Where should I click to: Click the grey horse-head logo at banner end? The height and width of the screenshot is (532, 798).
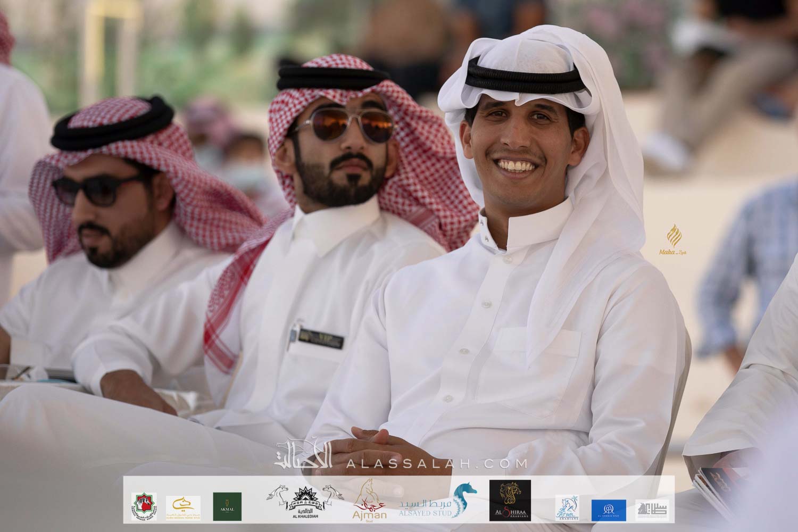click(654, 510)
